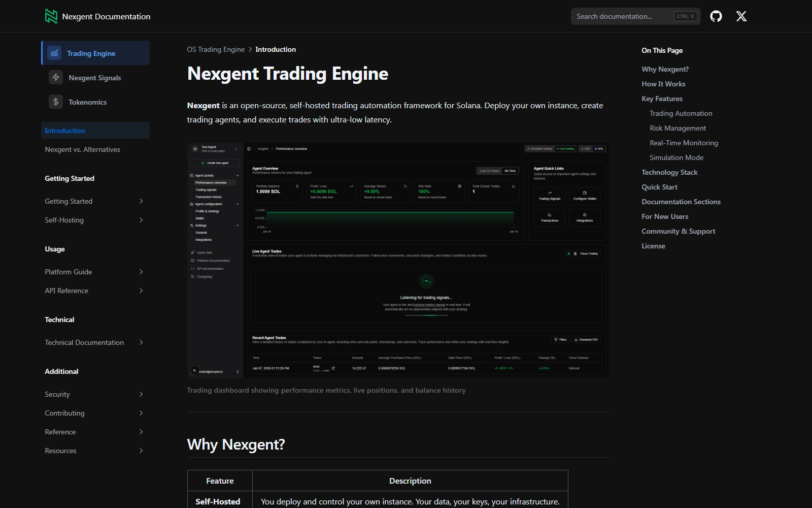812x508 pixels.
Task: Expand the Self-Hosting section
Action: pyautogui.click(x=141, y=220)
